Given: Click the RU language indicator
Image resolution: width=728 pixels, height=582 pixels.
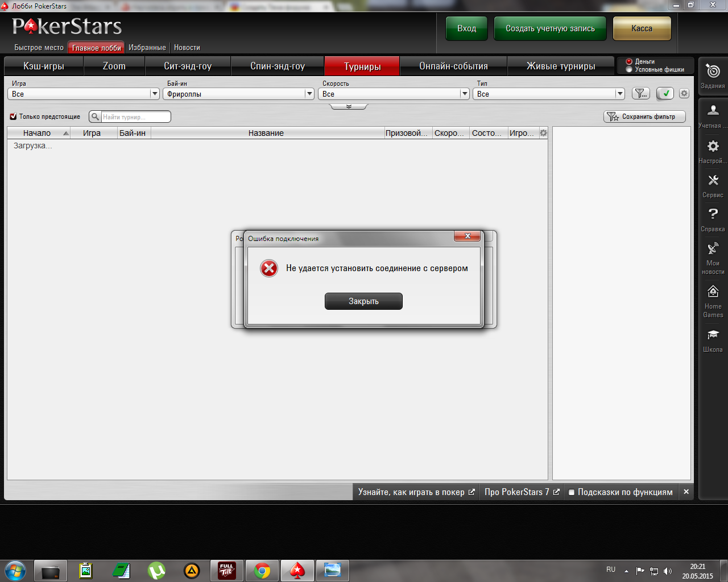Looking at the screenshot, I should [x=611, y=569].
